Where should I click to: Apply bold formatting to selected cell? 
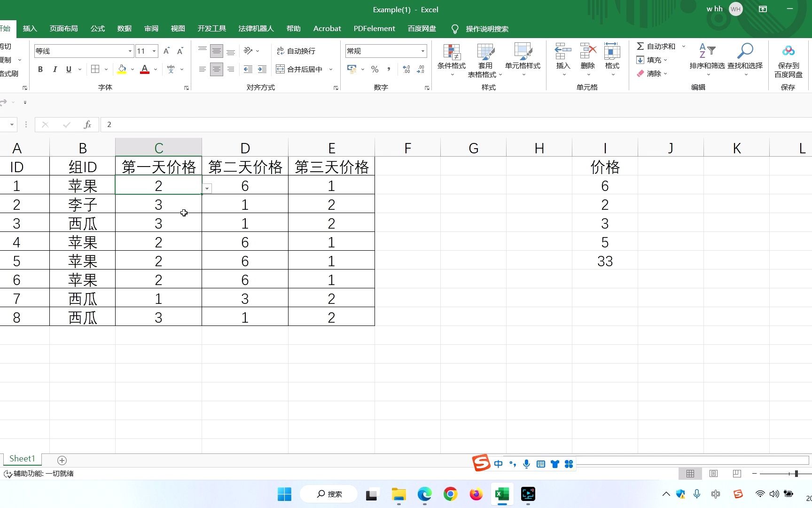pyautogui.click(x=40, y=69)
